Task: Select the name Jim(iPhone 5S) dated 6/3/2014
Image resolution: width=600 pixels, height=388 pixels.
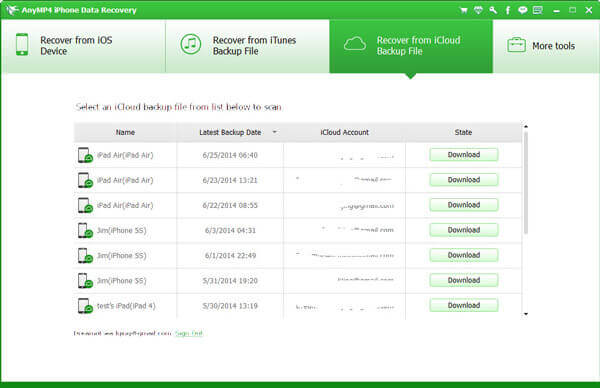Action: pyautogui.click(x=121, y=231)
